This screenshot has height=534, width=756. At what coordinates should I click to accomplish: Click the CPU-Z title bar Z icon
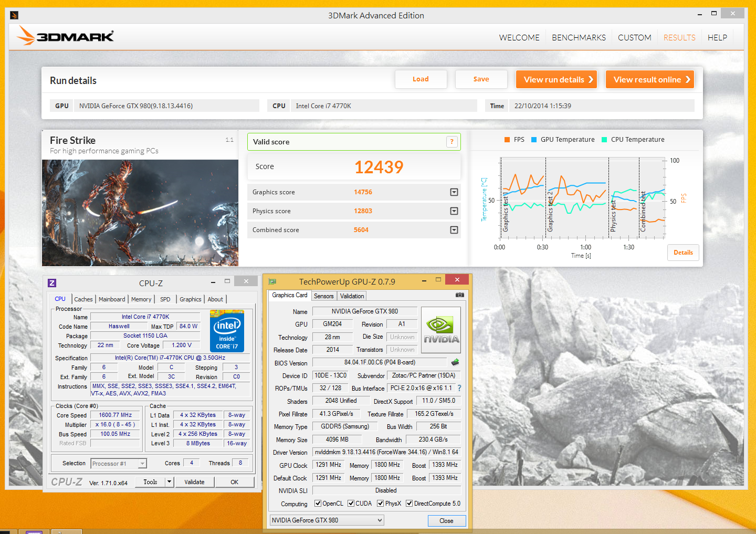(x=52, y=283)
